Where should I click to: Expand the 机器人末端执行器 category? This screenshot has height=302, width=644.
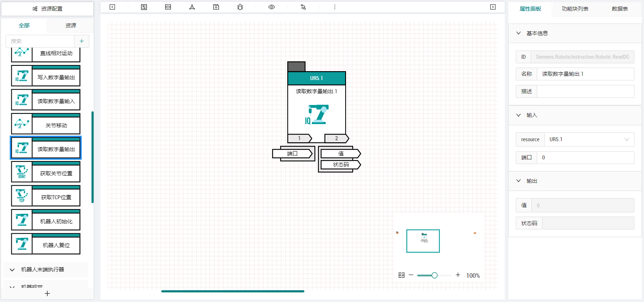pyautogui.click(x=46, y=270)
